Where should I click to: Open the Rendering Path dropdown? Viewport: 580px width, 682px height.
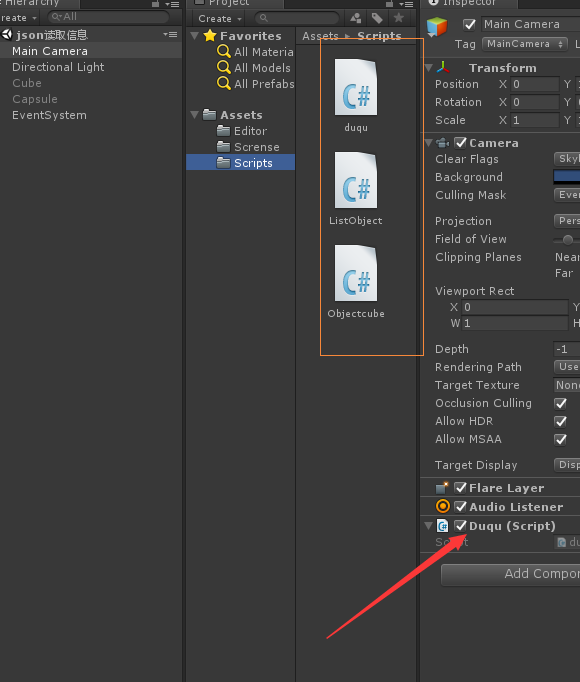tap(567, 367)
